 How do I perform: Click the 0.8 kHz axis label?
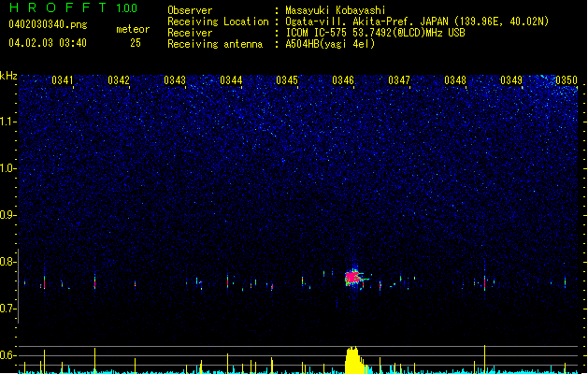[7, 262]
